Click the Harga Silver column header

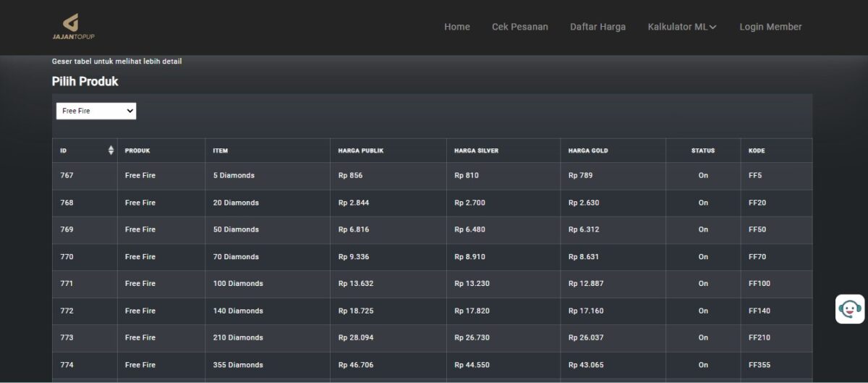click(x=476, y=151)
